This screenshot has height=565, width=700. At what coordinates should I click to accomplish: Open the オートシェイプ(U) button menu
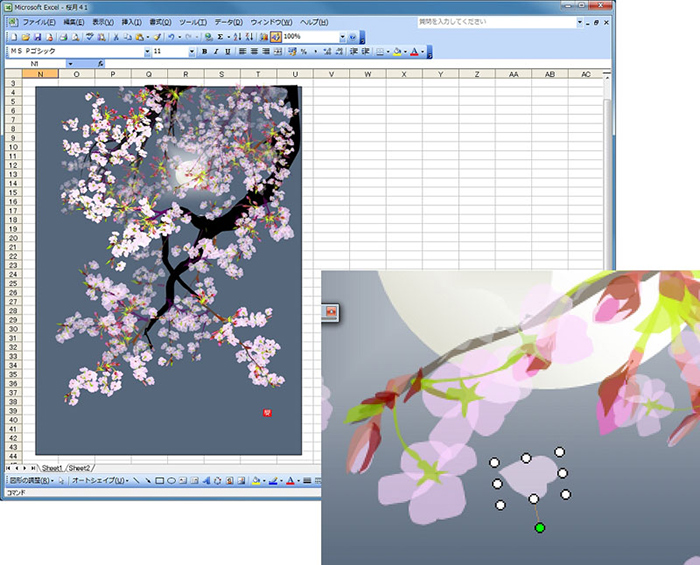pyautogui.click(x=99, y=481)
